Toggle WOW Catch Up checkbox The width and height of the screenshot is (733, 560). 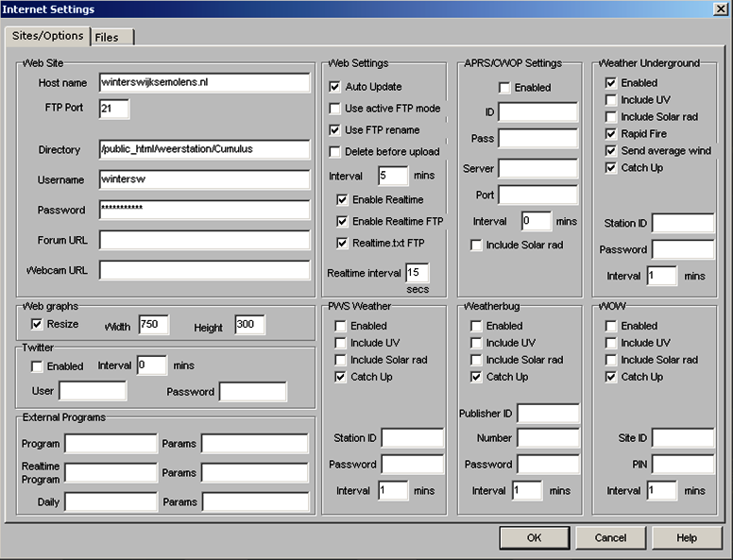[x=611, y=377]
